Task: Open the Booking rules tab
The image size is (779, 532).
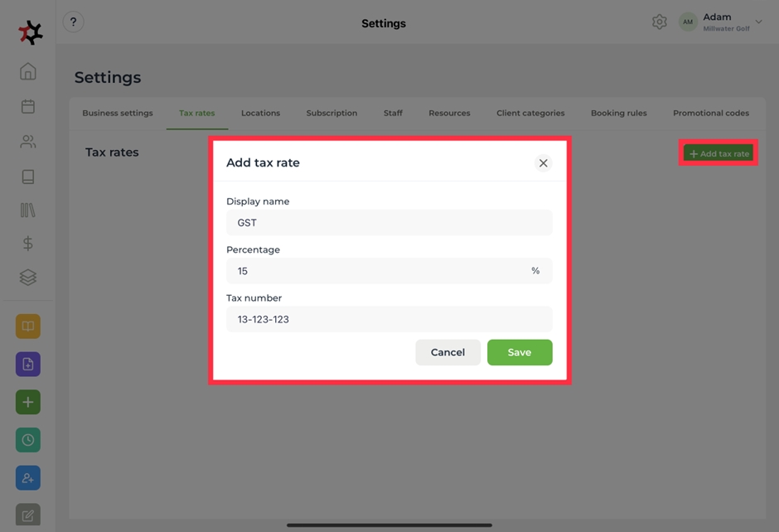Action: [x=618, y=113]
